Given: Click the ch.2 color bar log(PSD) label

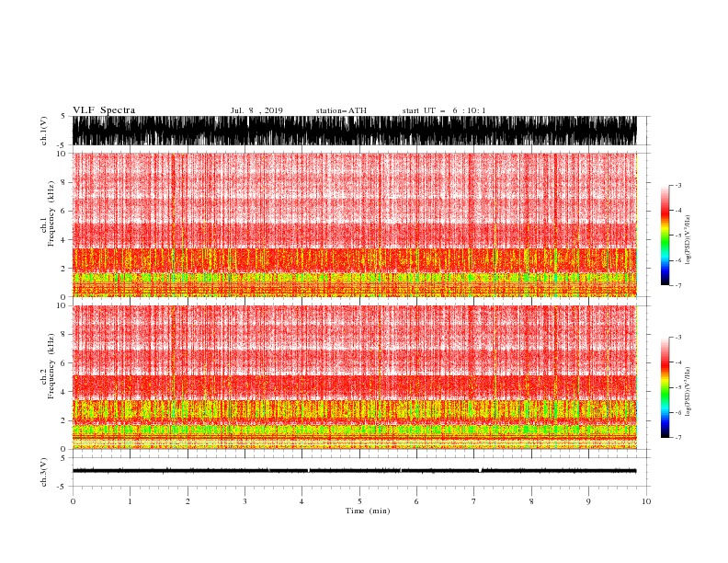Looking at the screenshot, I should tap(688, 391).
